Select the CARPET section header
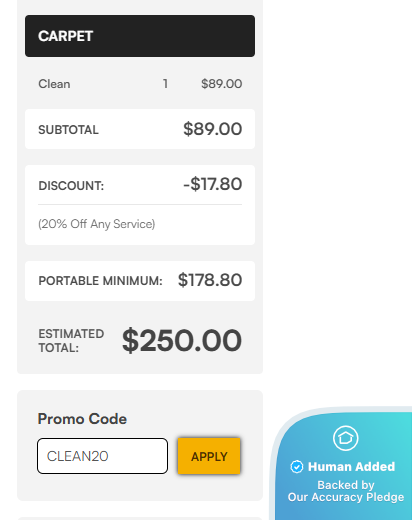Image resolution: width=412 pixels, height=520 pixels. pyautogui.click(x=140, y=36)
